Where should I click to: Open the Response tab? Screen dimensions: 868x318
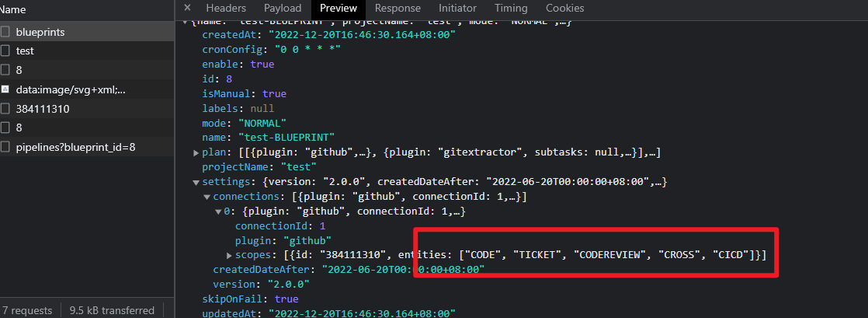[398, 8]
